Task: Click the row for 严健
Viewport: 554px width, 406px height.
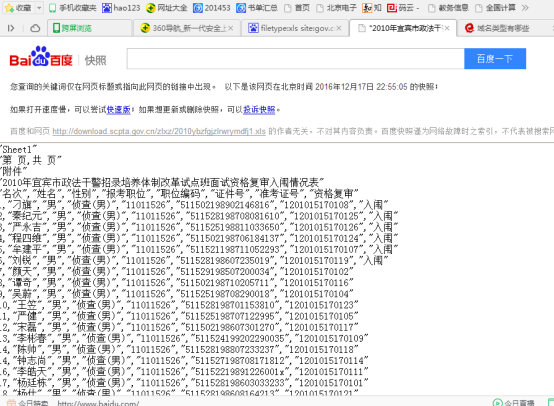Action: point(179,316)
